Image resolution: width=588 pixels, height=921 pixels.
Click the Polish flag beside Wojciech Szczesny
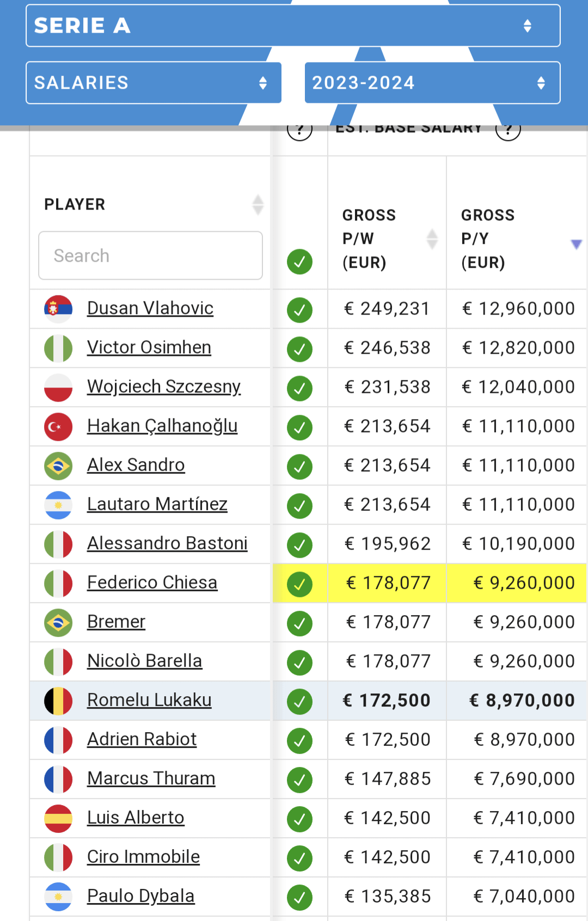click(x=58, y=388)
